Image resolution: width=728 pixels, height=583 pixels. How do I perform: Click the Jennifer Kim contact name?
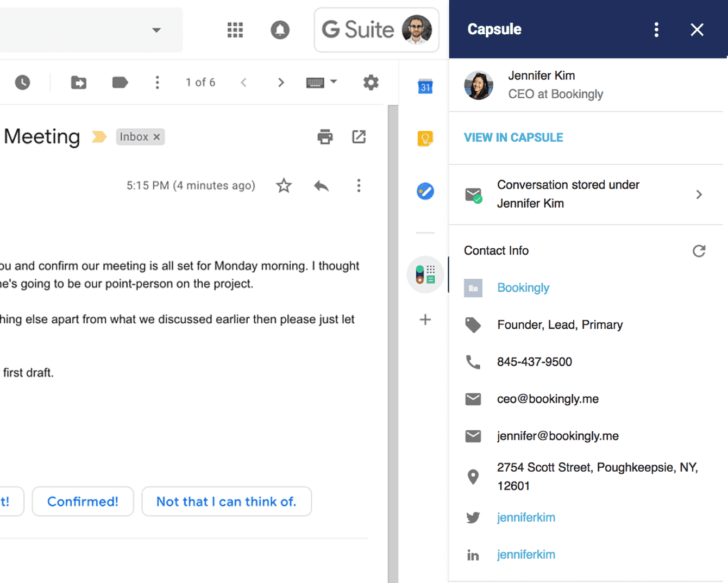[x=541, y=76]
